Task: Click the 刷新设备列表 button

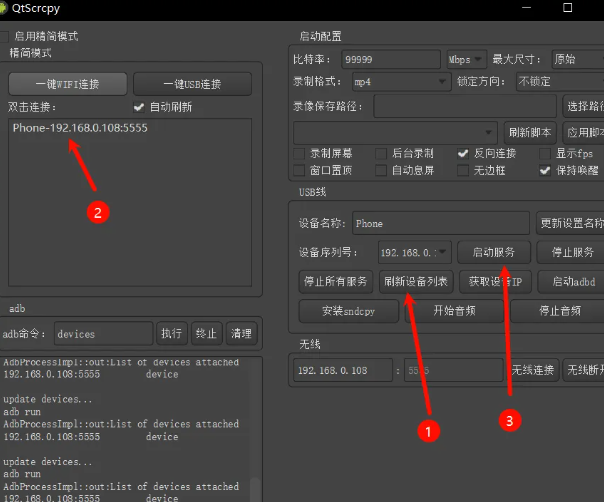Action: [x=416, y=281]
